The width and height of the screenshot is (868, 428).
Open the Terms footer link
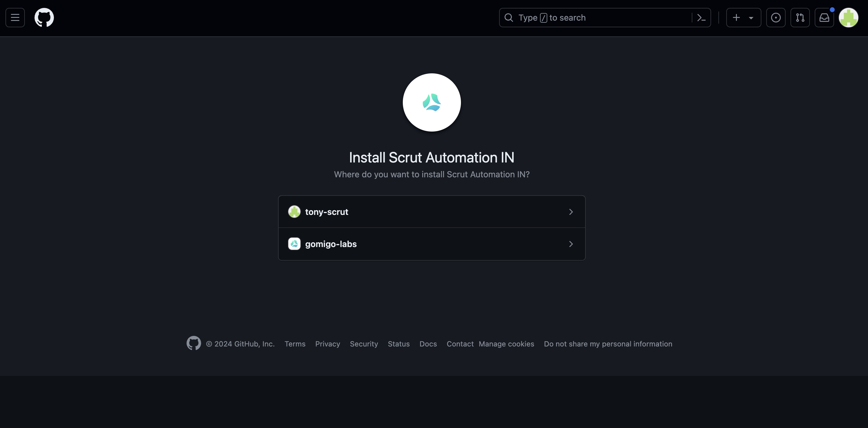point(295,344)
